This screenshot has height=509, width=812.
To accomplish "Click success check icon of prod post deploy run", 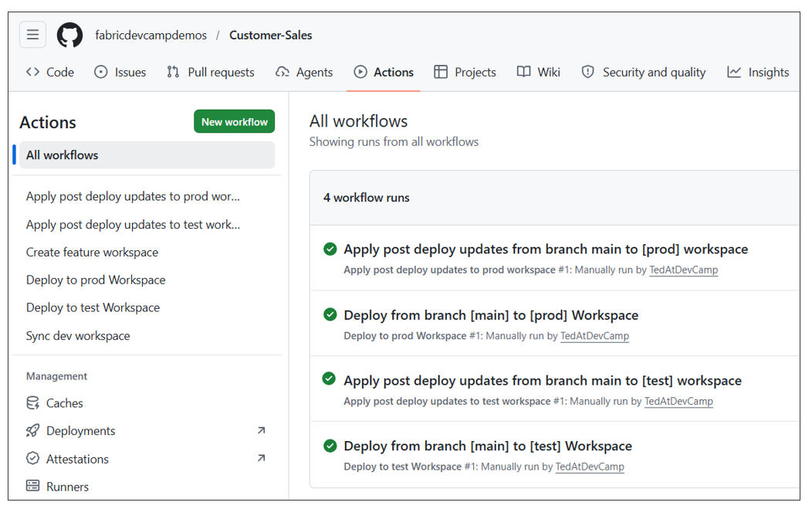I will coord(330,249).
